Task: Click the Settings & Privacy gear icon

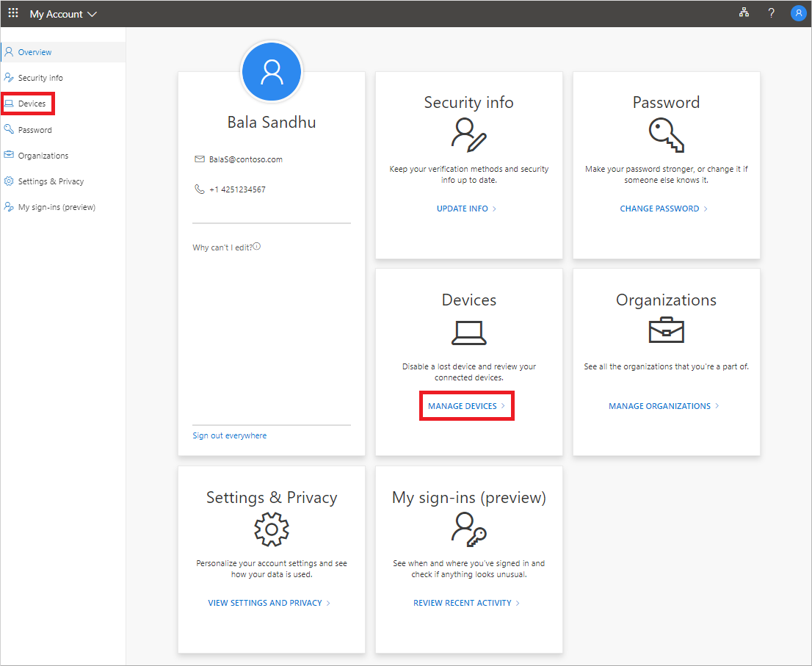Action: pos(272,529)
